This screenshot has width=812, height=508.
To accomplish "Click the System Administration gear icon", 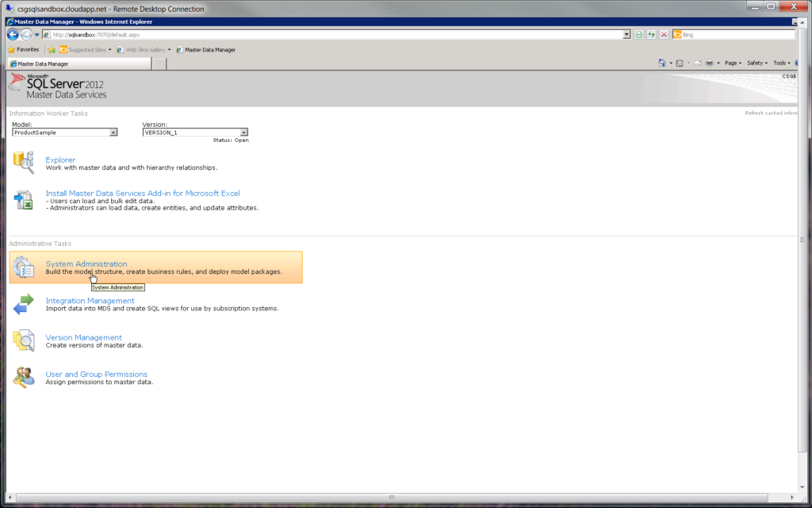I will [x=23, y=267].
